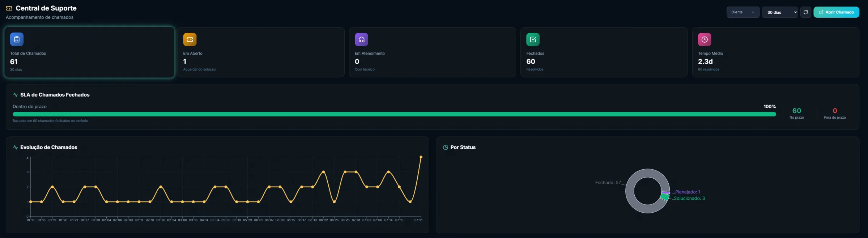Click the last chart point at 07-21

click(x=421, y=157)
